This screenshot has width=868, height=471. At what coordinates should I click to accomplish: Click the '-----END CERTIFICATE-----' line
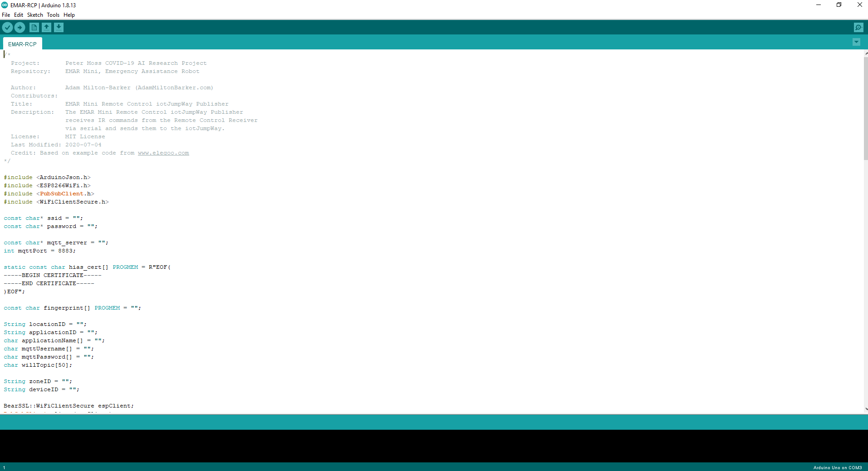(x=49, y=284)
